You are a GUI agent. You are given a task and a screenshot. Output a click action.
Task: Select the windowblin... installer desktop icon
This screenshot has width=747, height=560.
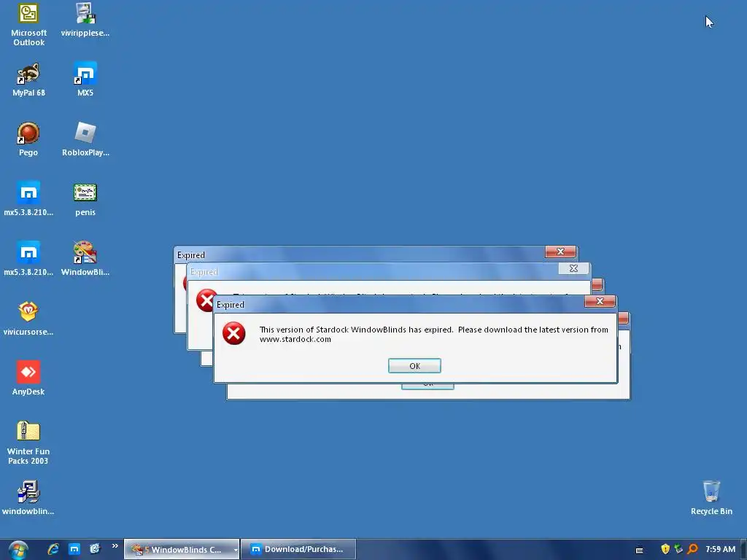(28, 499)
